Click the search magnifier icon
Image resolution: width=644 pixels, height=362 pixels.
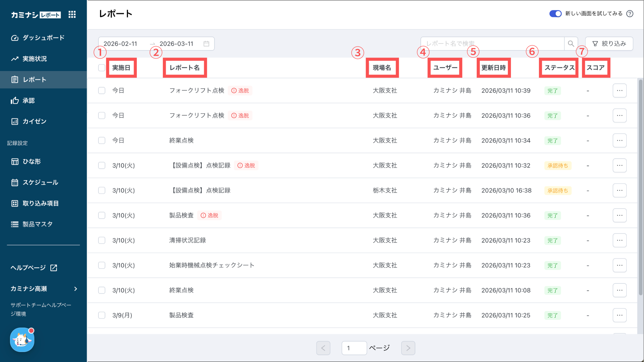(x=571, y=44)
